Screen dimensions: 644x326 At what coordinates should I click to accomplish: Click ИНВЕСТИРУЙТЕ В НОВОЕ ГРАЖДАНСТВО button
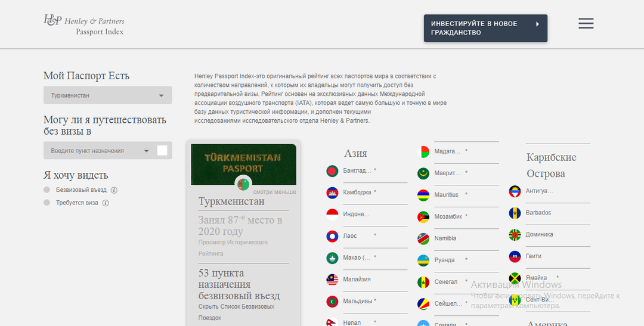click(485, 29)
